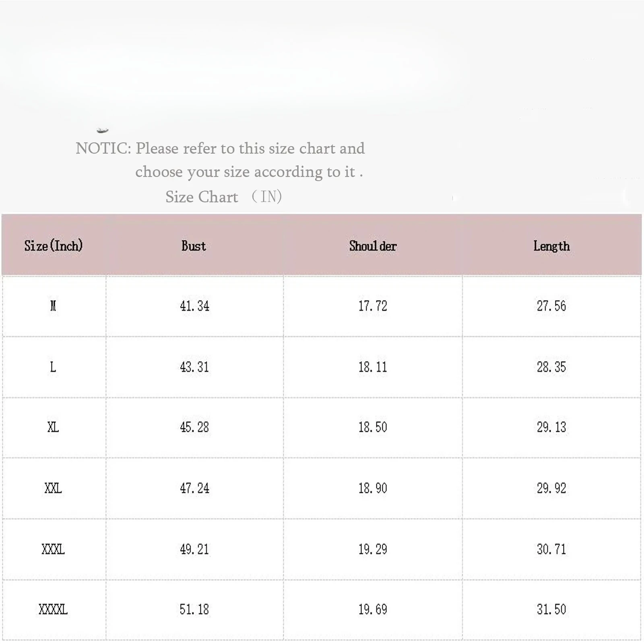Image resolution: width=644 pixels, height=644 pixels.
Task: Click the Shoulder column header
Action: [x=373, y=246]
